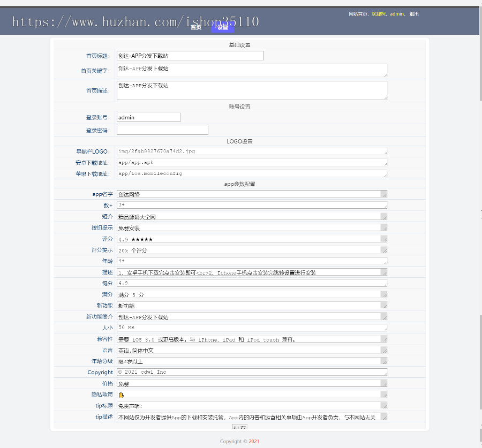Grab resize handle of 首页关键字 textarea
This screenshot has height=448, width=482.
385,75
